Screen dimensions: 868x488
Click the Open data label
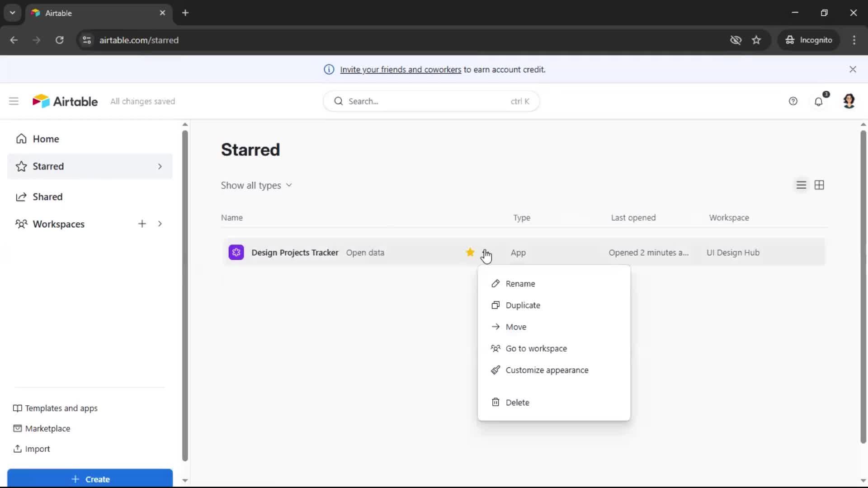(365, 253)
